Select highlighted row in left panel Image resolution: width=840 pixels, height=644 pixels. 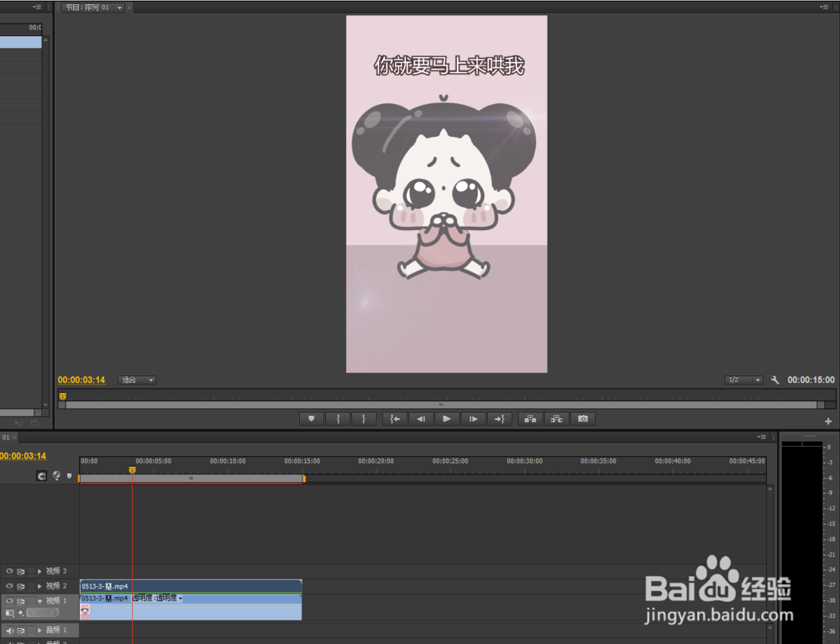(x=21, y=42)
